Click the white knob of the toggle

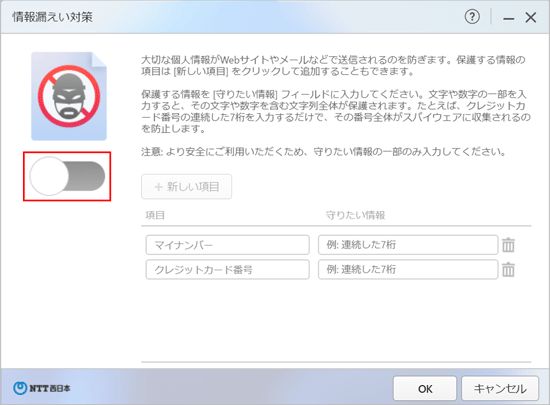pyautogui.click(x=49, y=176)
